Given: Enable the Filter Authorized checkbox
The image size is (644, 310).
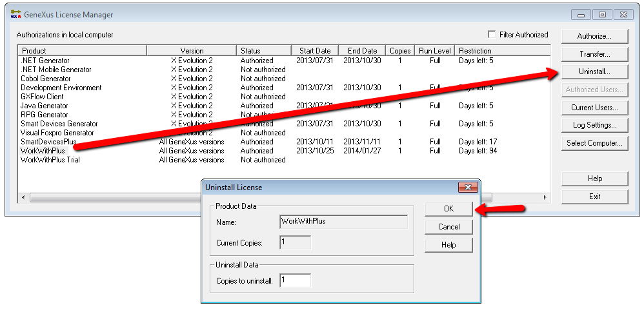Looking at the screenshot, I should [x=492, y=34].
